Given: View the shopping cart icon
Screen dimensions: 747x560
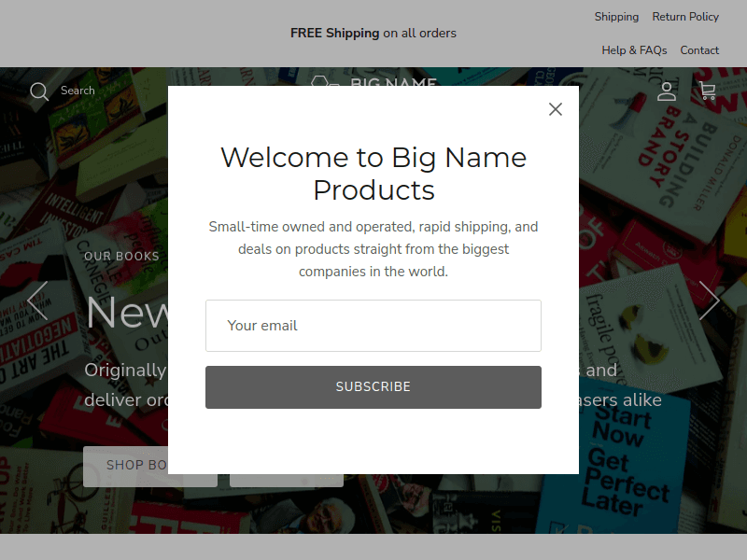Looking at the screenshot, I should click(707, 91).
